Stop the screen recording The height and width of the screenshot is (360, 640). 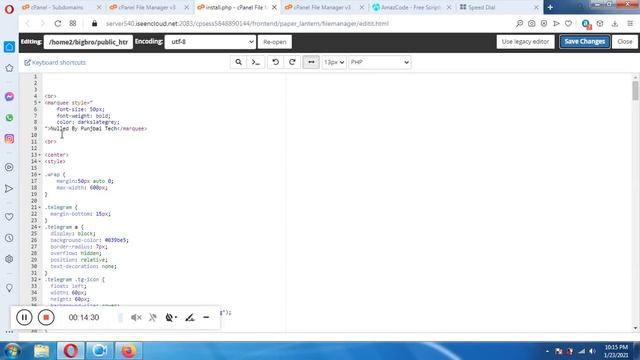pos(46,317)
